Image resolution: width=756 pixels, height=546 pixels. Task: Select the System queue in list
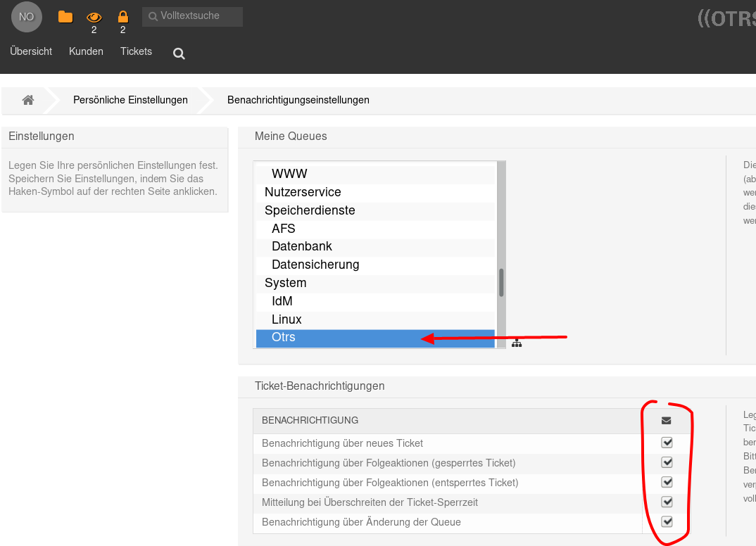pyautogui.click(x=285, y=283)
